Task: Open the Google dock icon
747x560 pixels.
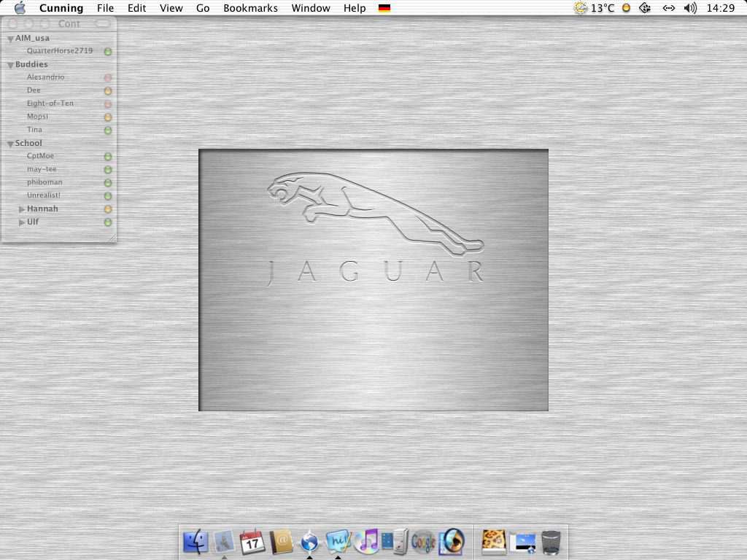Action: point(423,542)
